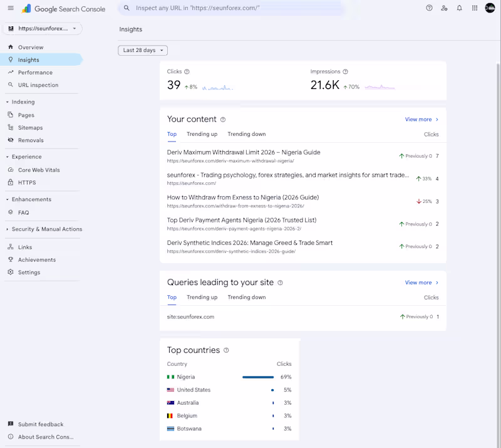Click the URL inspection magnifier icon
Image resolution: width=501 pixels, height=448 pixels.
click(11, 85)
